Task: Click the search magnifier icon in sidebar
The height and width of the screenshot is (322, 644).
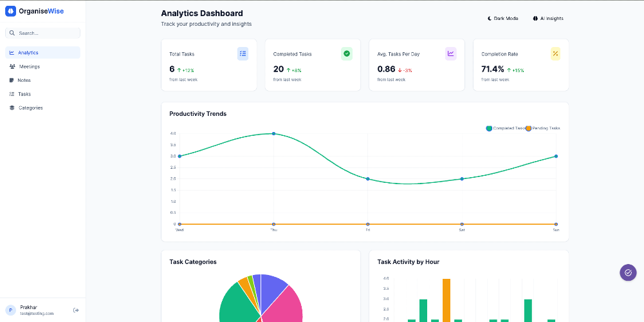Action: (x=12, y=33)
